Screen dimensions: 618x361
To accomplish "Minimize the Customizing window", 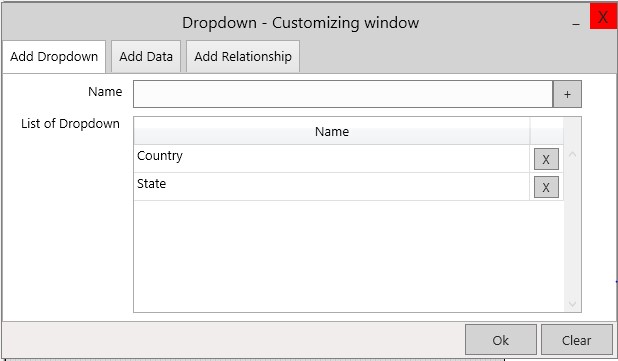I will [576, 23].
